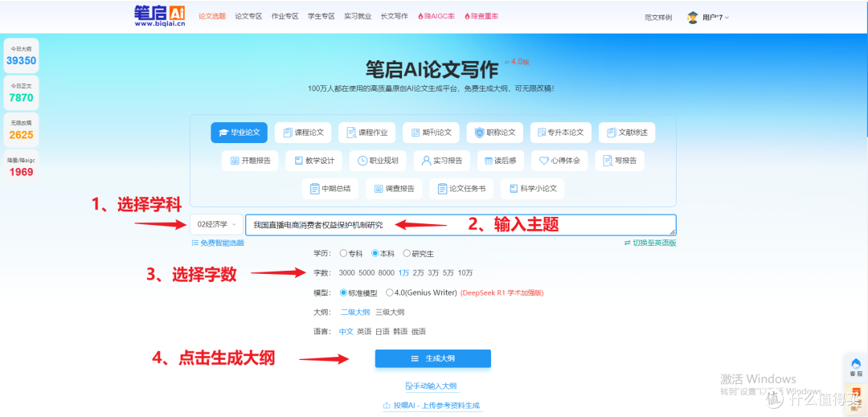
Task: Choose the 读后感 type button
Action: coord(502,161)
